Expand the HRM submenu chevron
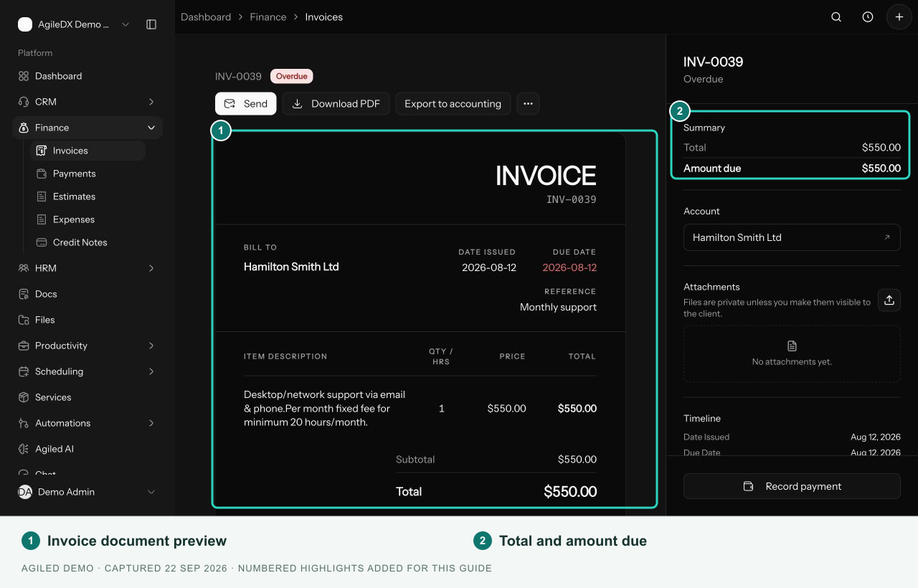The height and width of the screenshot is (588, 918). point(151,268)
